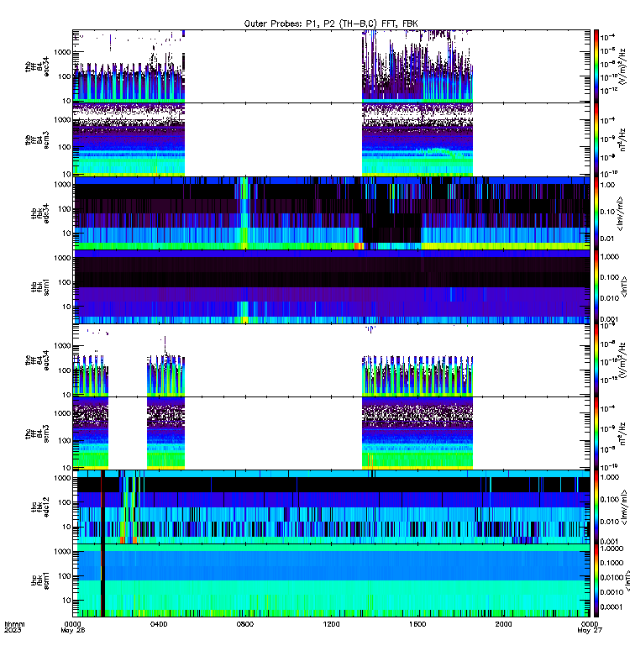Click the "thc fbk scm1" axis label
Screen dimensions: 630x672
(x=39, y=580)
